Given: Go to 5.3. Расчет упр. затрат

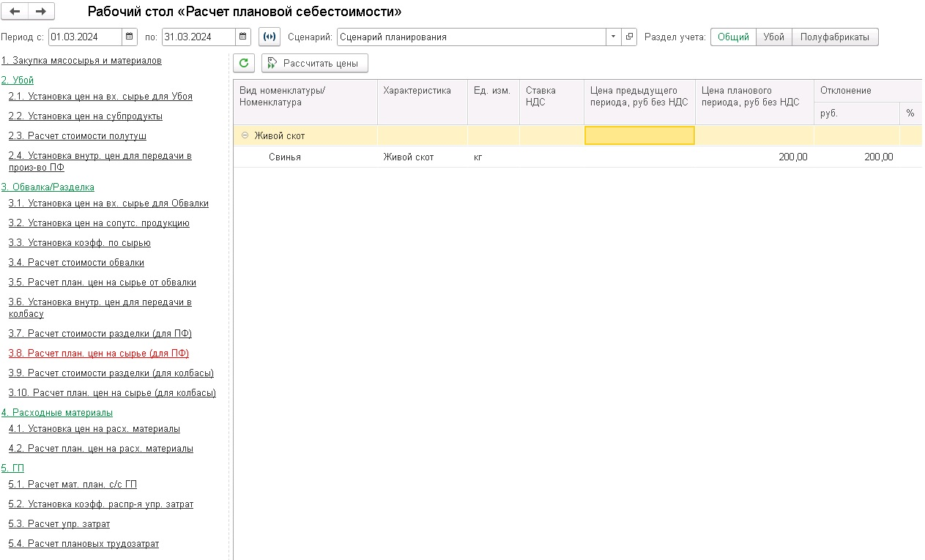Looking at the screenshot, I should coord(59,524).
